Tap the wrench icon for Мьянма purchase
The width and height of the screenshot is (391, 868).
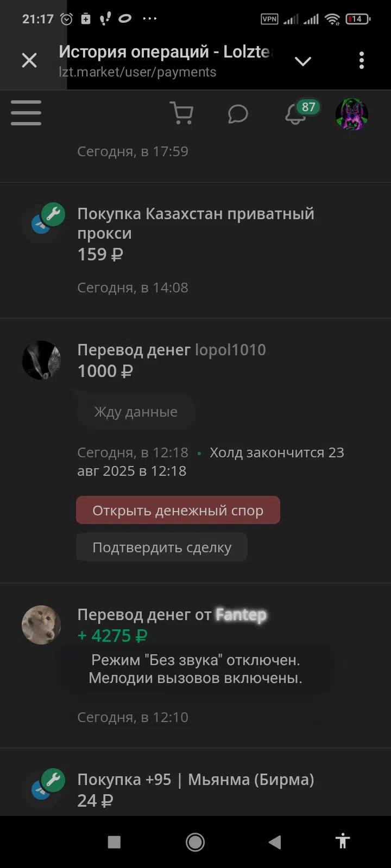coord(53,780)
